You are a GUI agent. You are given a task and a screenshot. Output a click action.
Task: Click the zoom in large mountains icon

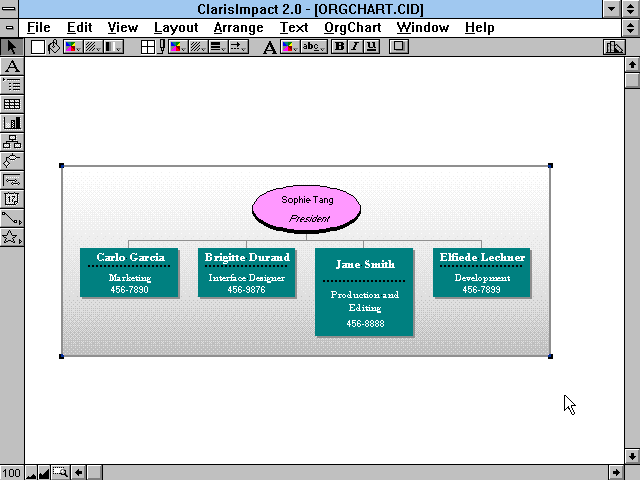pyautogui.click(x=44, y=473)
